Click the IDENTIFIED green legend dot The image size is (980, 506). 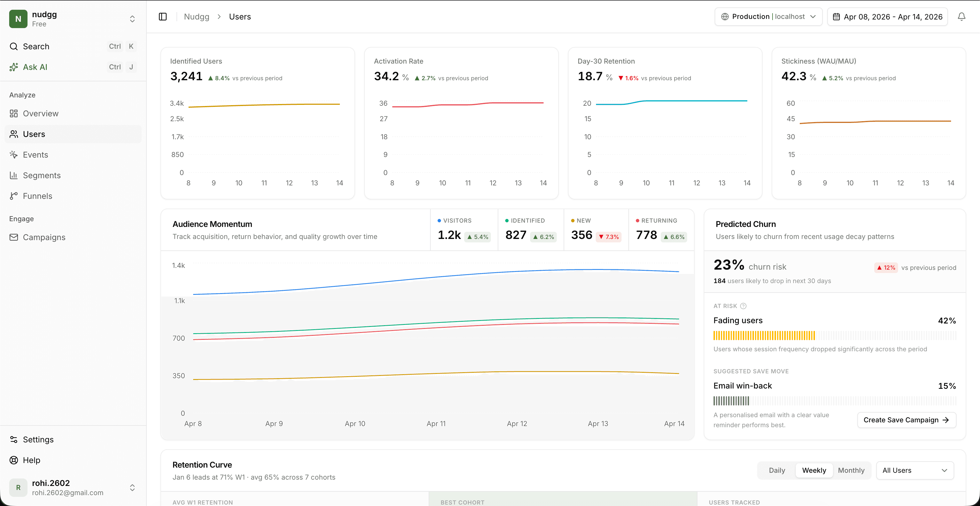pyautogui.click(x=507, y=221)
